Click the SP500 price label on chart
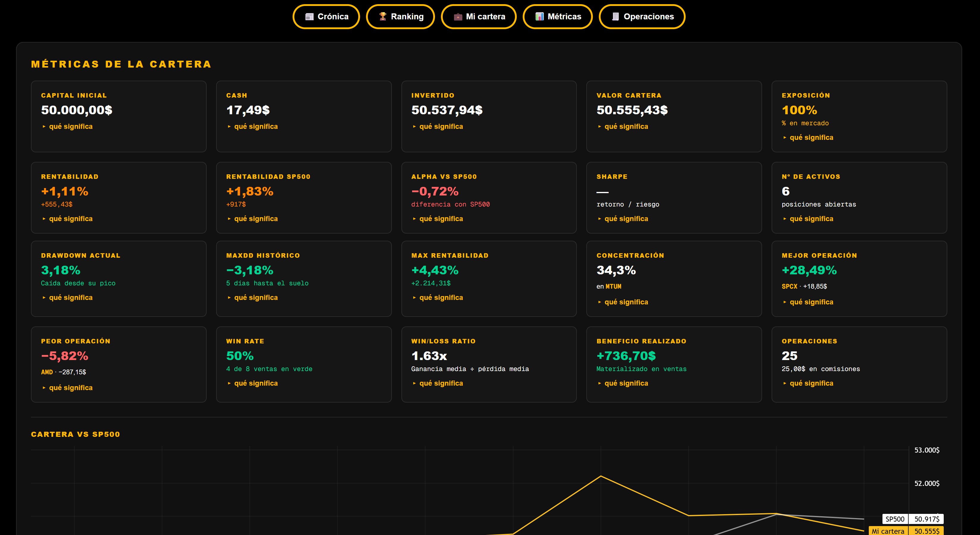980x535 pixels. click(927, 519)
